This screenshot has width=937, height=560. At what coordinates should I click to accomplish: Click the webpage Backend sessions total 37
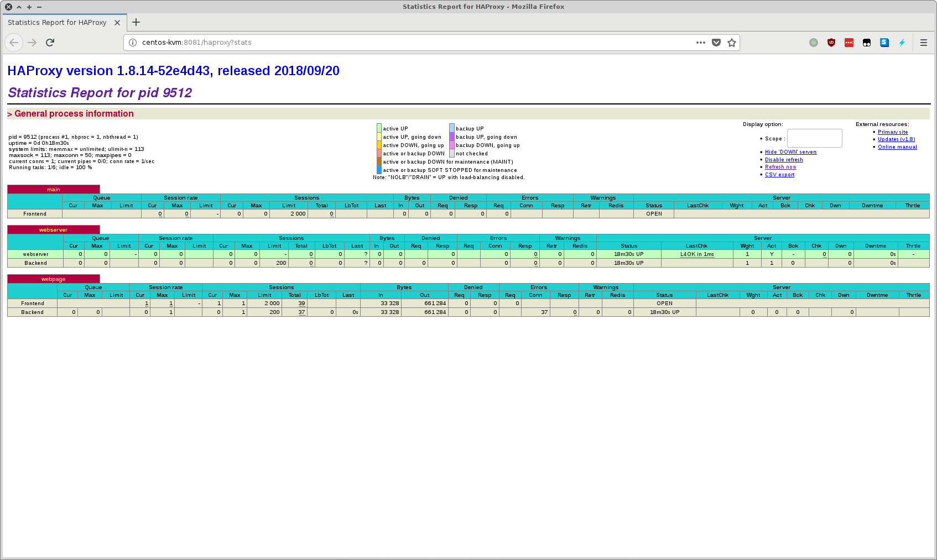301,312
